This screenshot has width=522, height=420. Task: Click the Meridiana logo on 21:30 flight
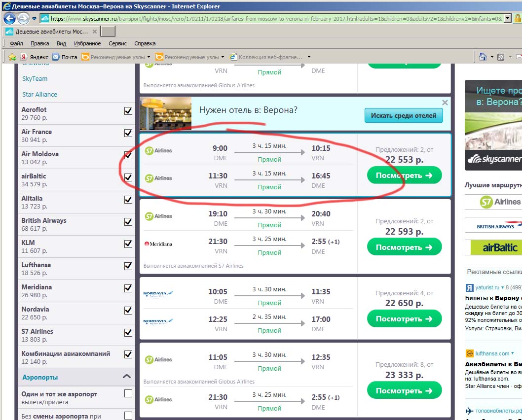(158, 244)
